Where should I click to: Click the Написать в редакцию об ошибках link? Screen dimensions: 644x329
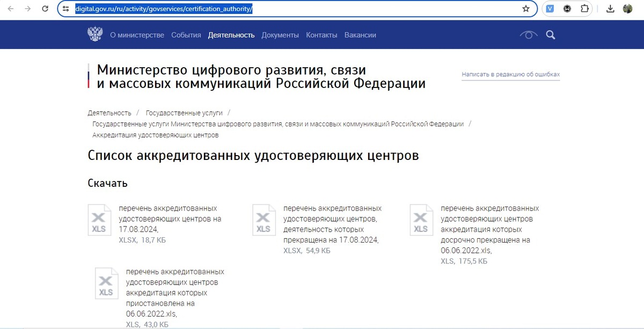510,74
